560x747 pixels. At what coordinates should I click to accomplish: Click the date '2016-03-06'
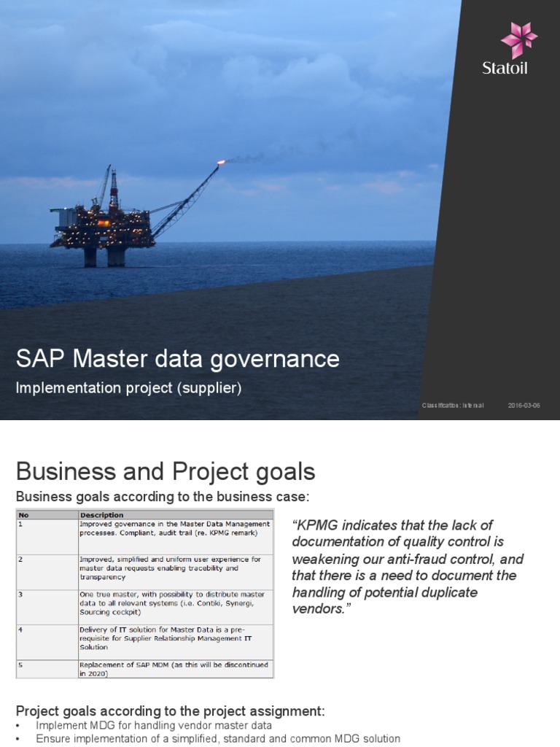point(524,406)
